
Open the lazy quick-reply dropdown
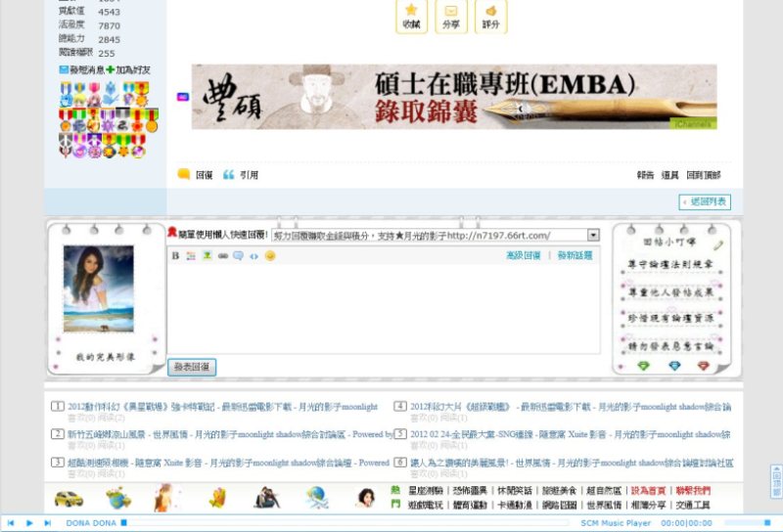(x=593, y=235)
